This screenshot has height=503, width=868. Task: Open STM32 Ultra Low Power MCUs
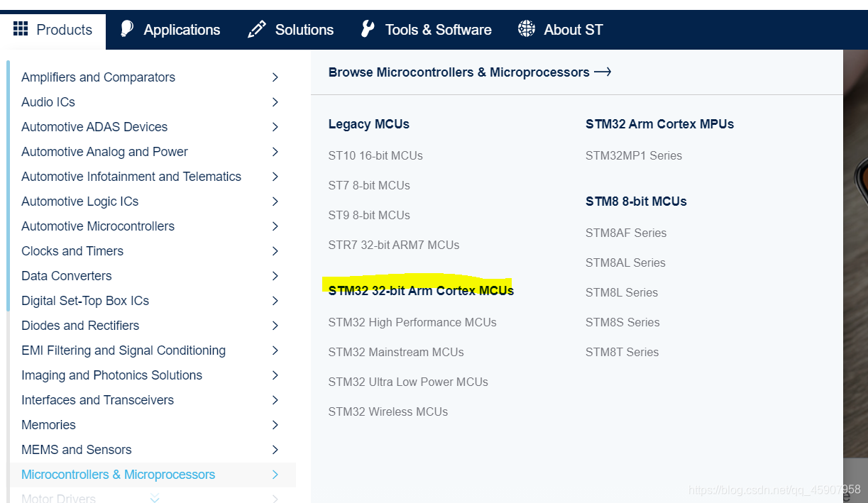pyautogui.click(x=407, y=382)
